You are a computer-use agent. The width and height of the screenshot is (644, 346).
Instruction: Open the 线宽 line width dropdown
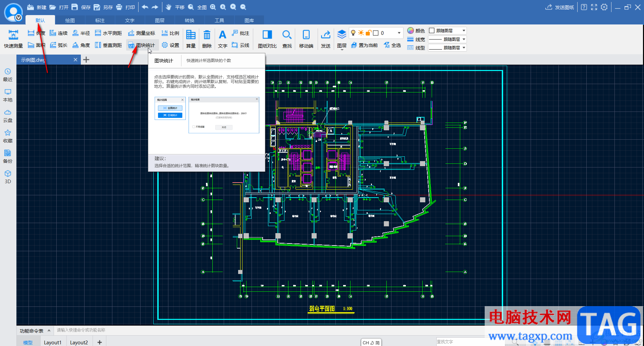448,39
